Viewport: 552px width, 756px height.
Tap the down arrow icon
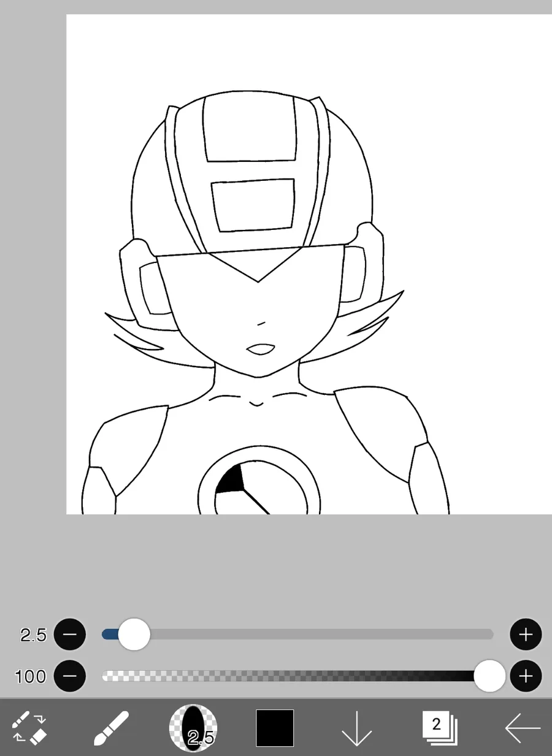(x=357, y=728)
